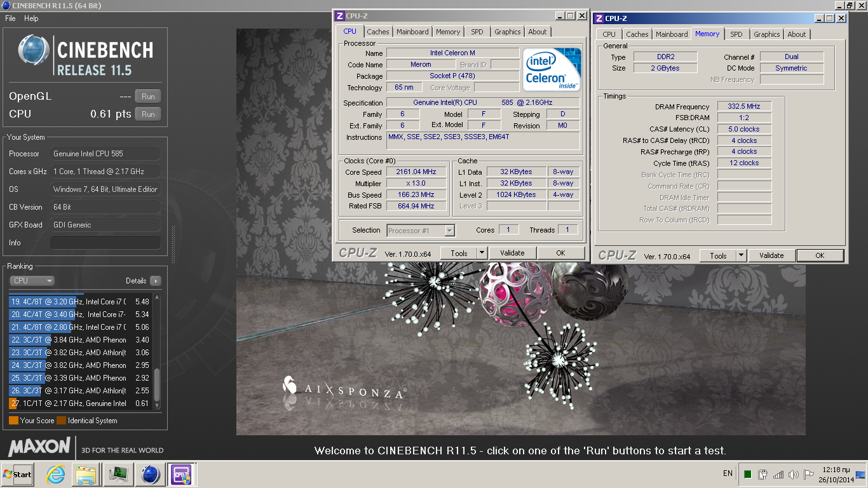
Task: Click the EN language indicator
Action: 728,473
